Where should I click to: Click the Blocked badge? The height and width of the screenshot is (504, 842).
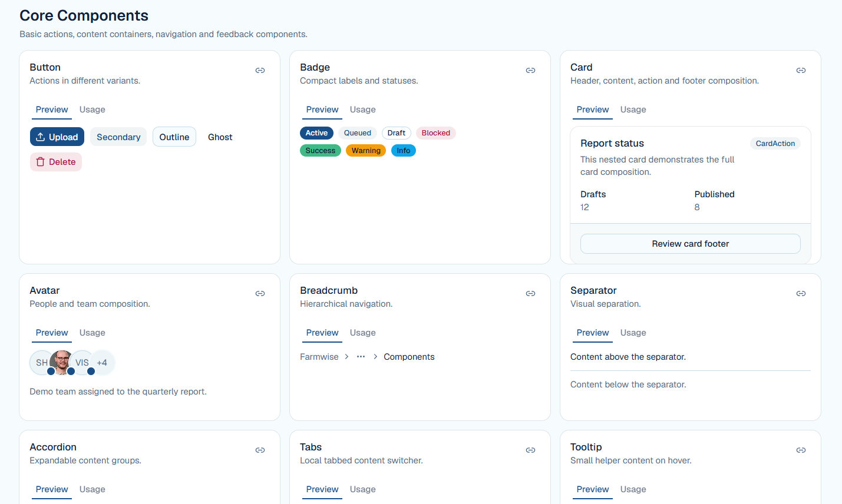[436, 133]
